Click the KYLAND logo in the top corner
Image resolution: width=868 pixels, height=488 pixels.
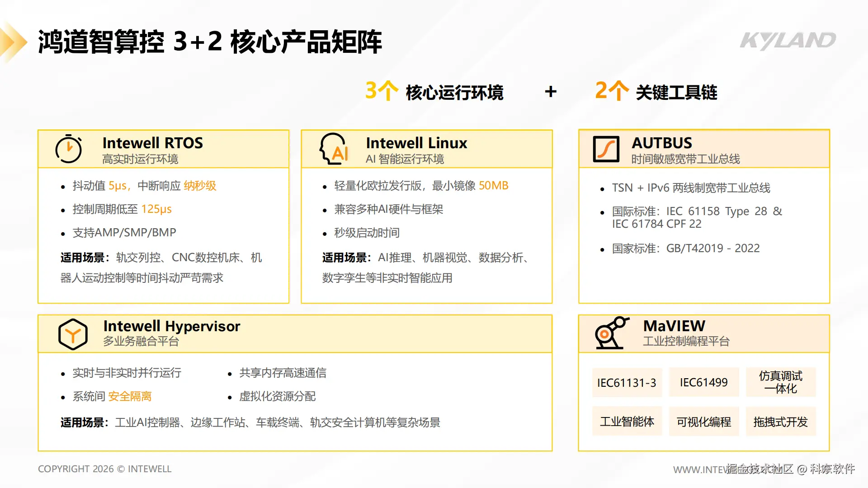pos(788,41)
